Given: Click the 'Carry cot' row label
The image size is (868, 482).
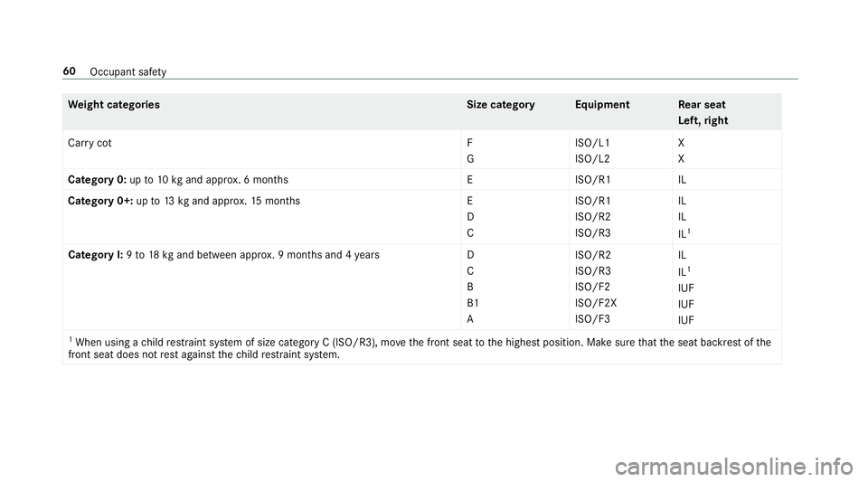Looking at the screenshot, I should (x=90, y=143).
